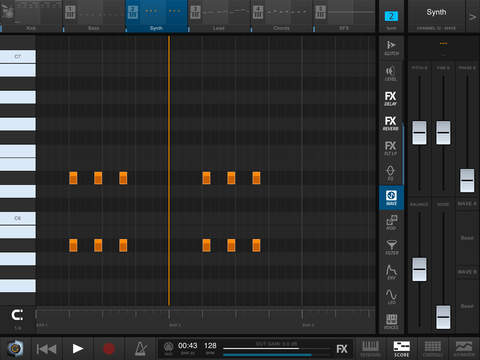
Task: Open the VOICES icon in the sidebar
Action: coord(391,321)
